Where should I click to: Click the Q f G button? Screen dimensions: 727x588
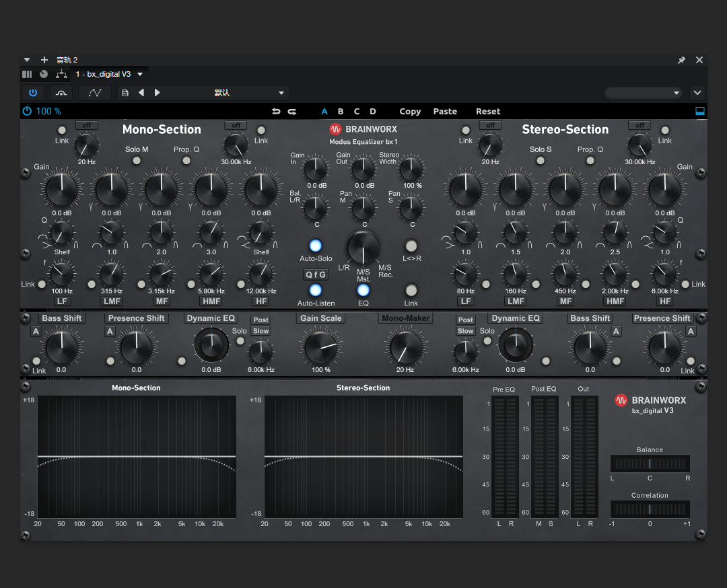[315, 274]
